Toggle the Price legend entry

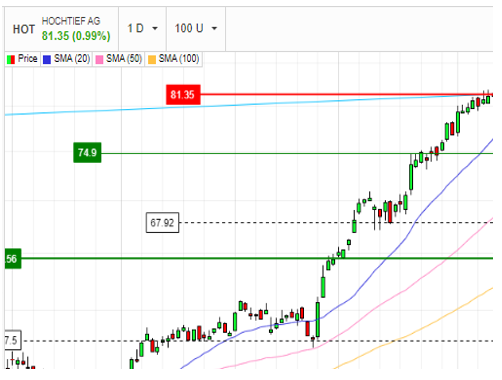point(22,59)
